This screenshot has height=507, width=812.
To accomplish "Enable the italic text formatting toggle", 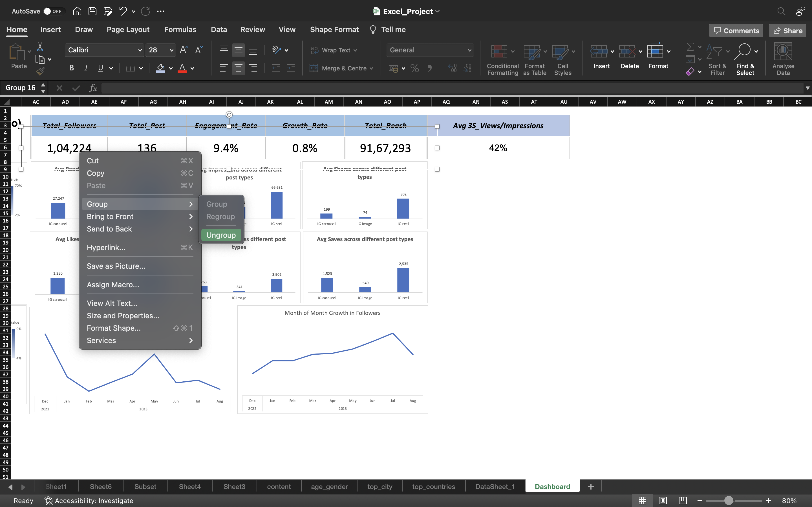I will (86, 68).
